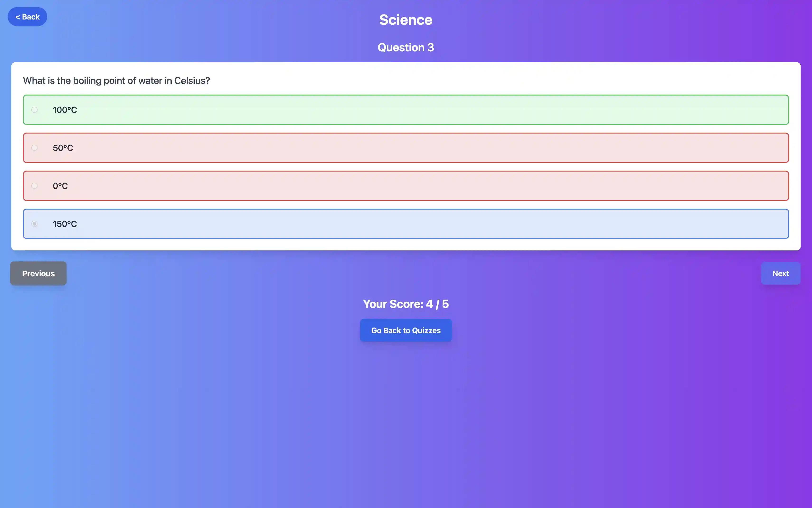Click Go Back to Quizzes
Image resolution: width=812 pixels, height=508 pixels.
(x=406, y=330)
